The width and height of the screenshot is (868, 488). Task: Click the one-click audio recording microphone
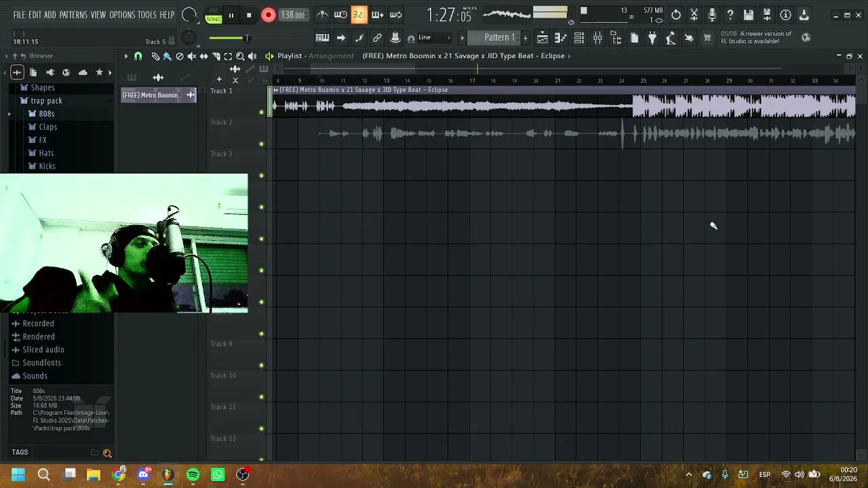tap(712, 15)
